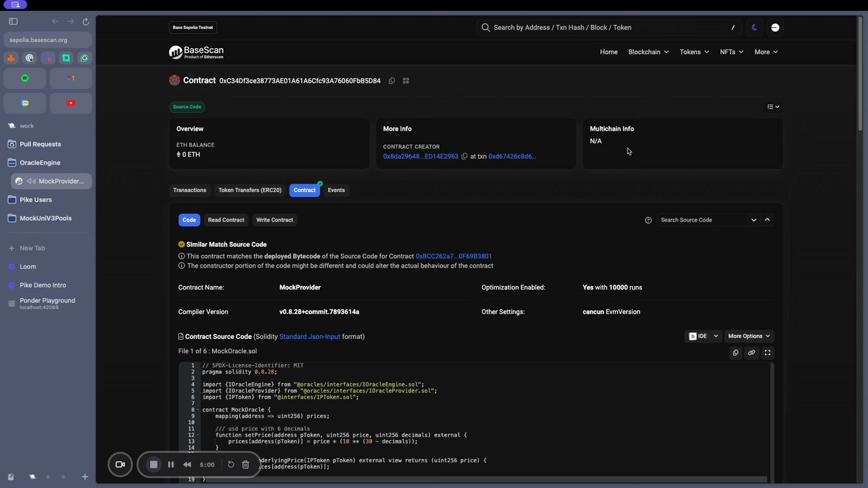Click the Base Sepolia Testnet badge
868x488 pixels.
pyautogui.click(x=193, y=28)
